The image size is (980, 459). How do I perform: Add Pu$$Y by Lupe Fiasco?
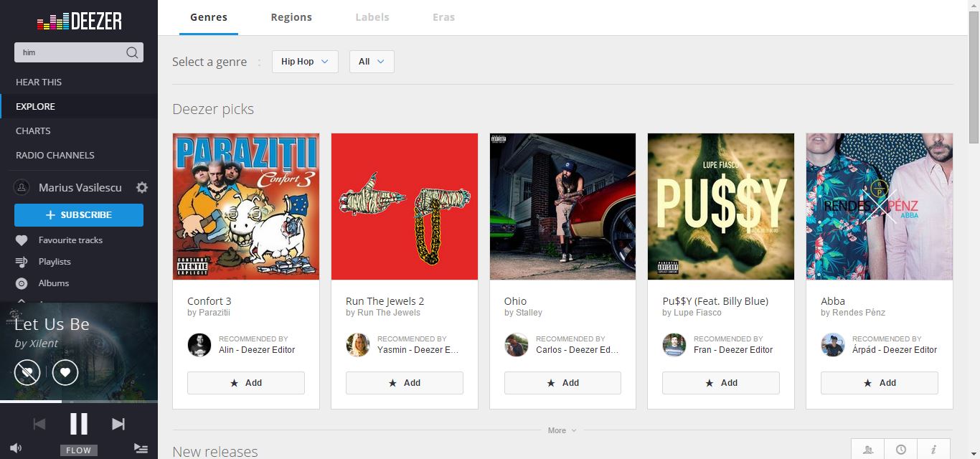[x=721, y=383]
